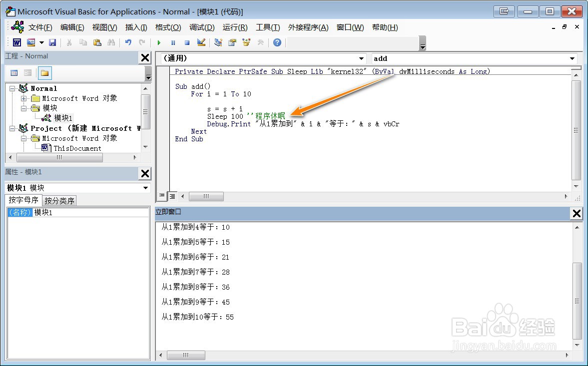Collapse the Normal project tree node
Screen dimensions: 588x366
point(12,89)
